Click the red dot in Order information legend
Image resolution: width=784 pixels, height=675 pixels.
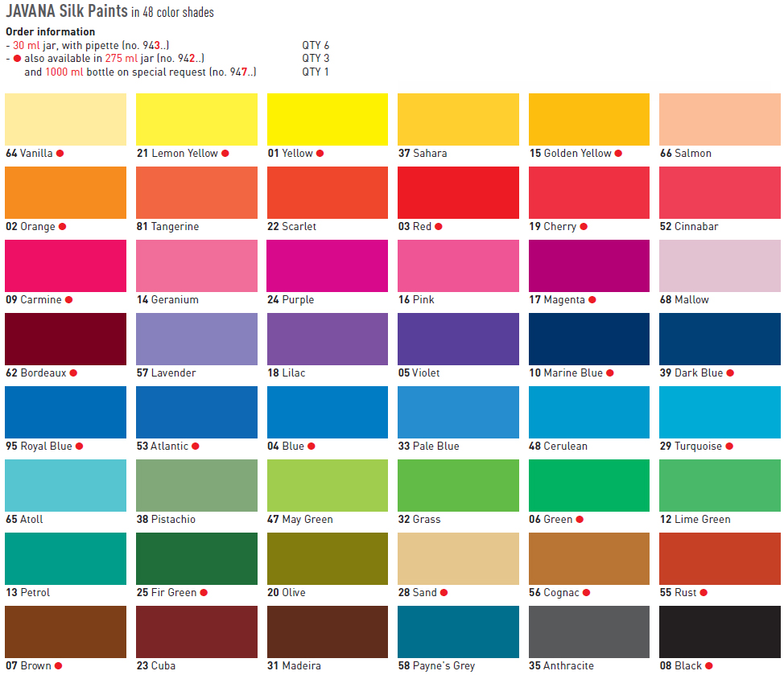pyautogui.click(x=17, y=59)
